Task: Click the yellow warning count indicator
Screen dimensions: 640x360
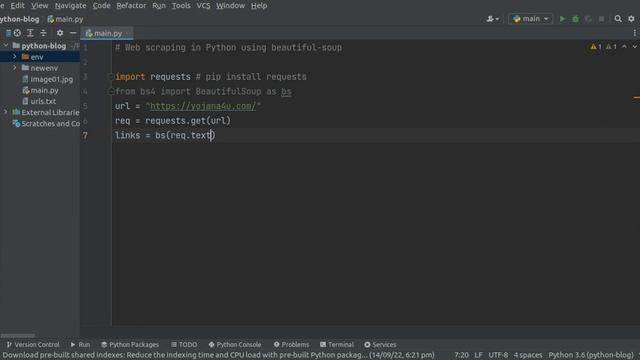Action: tap(596, 47)
